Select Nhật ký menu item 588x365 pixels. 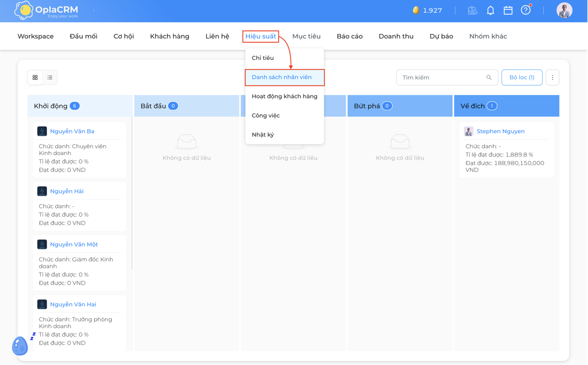(285, 135)
